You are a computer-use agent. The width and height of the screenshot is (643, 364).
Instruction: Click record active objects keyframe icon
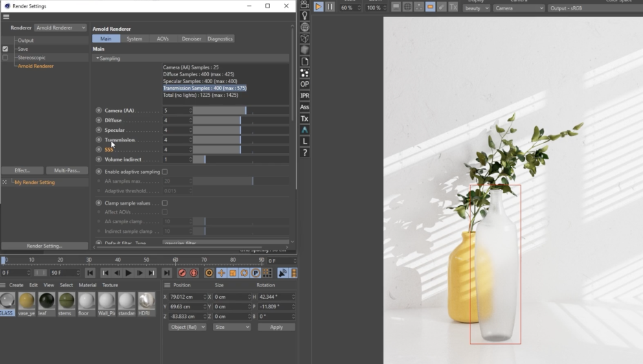click(x=182, y=273)
